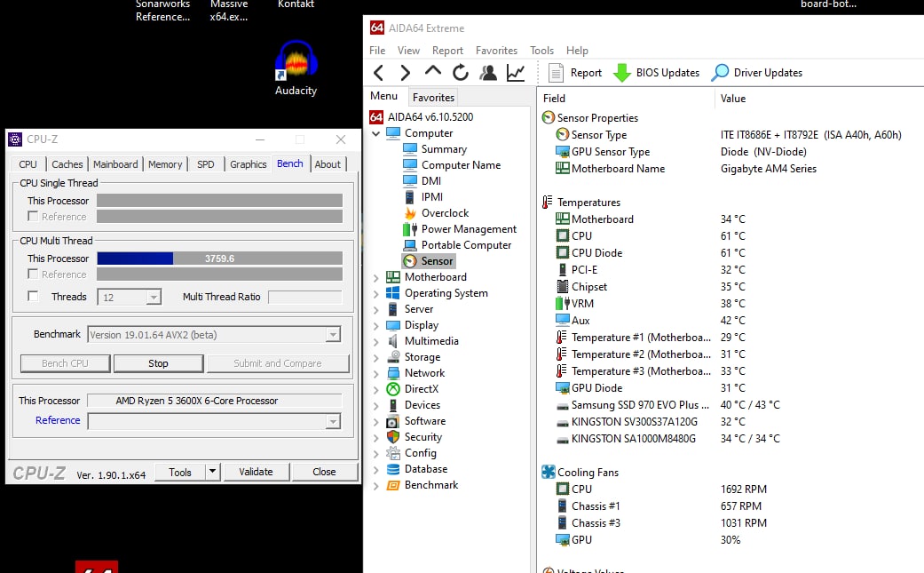Click the user profile toolbar icon
Screen dimensions: 924x573
(x=487, y=73)
